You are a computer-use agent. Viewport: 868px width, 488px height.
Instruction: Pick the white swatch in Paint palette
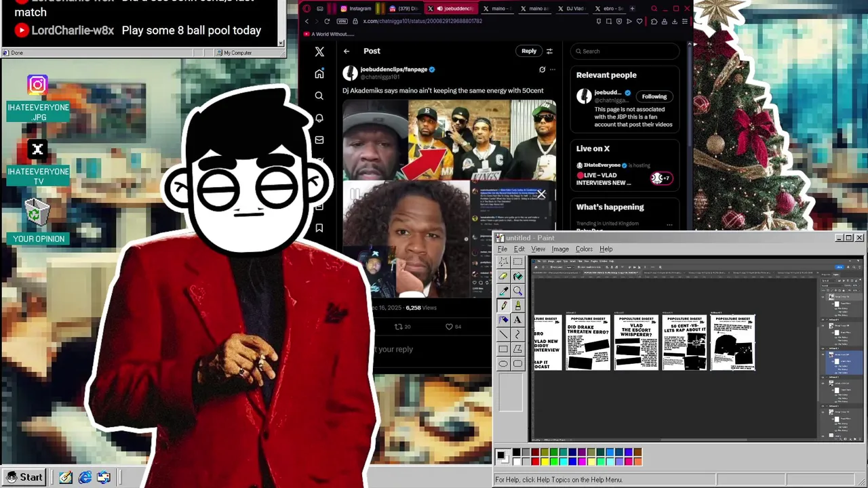(517, 461)
